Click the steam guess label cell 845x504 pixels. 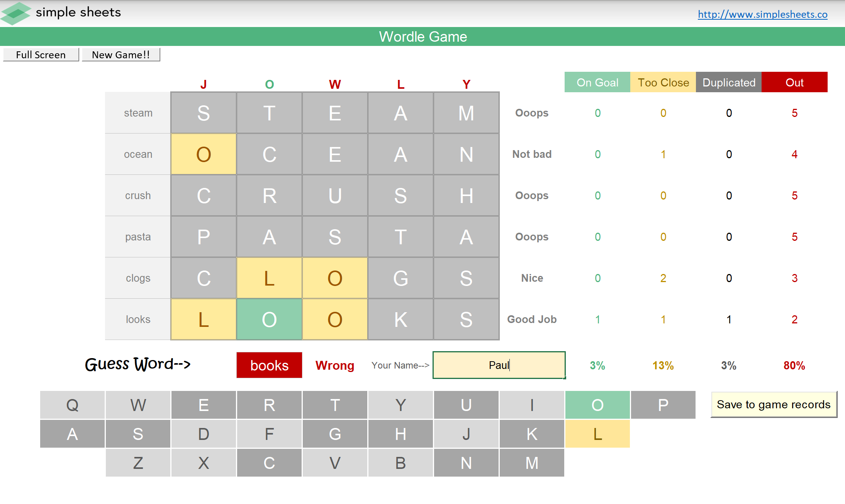pos(138,113)
